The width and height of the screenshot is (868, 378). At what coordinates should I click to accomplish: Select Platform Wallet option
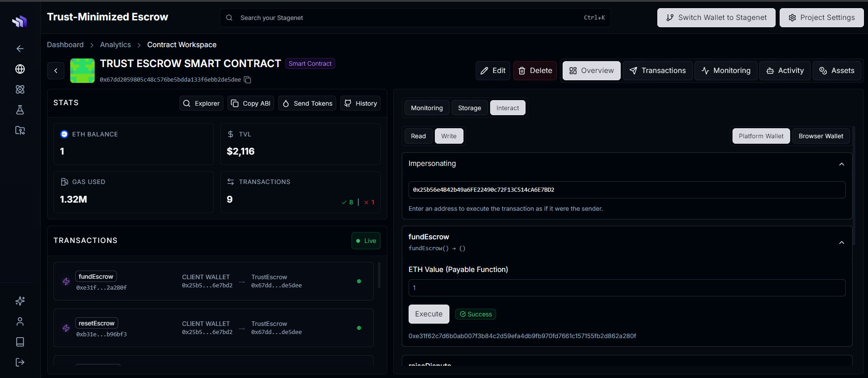click(761, 136)
